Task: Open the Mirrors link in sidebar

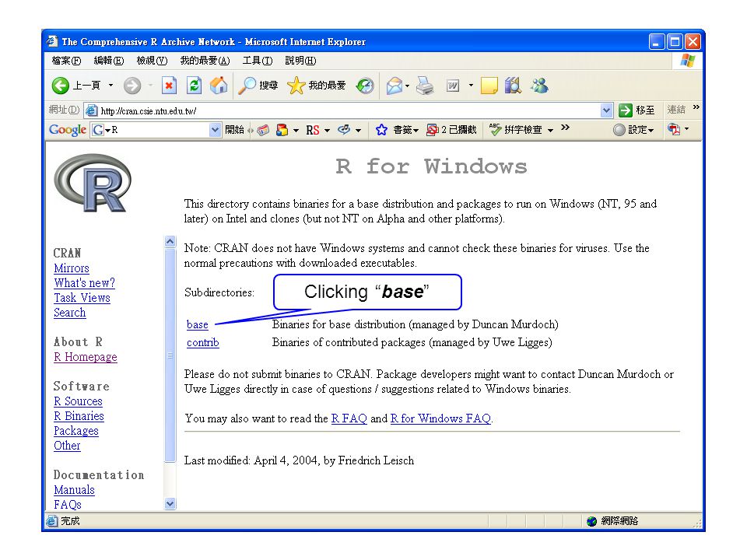Action: (x=72, y=268)
